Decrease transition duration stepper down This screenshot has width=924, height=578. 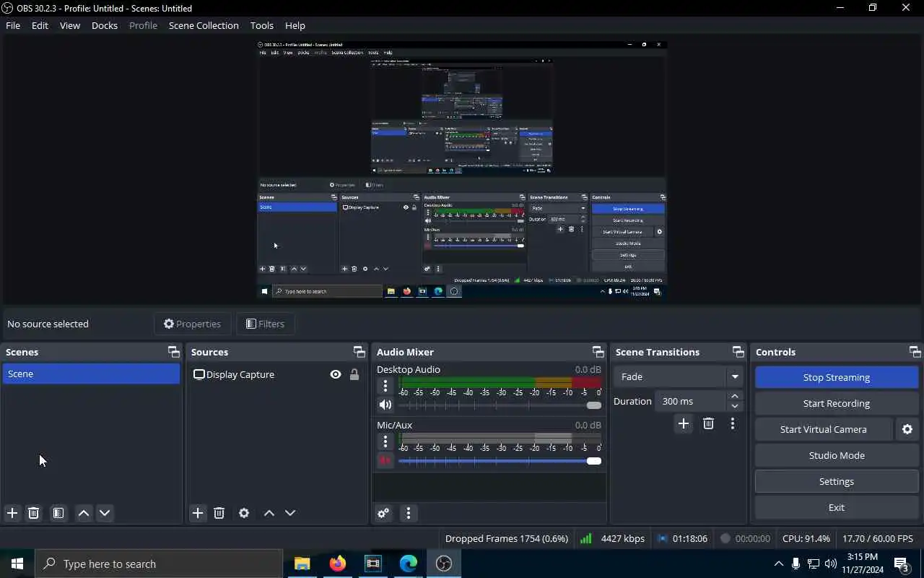(x=735, y=406)
